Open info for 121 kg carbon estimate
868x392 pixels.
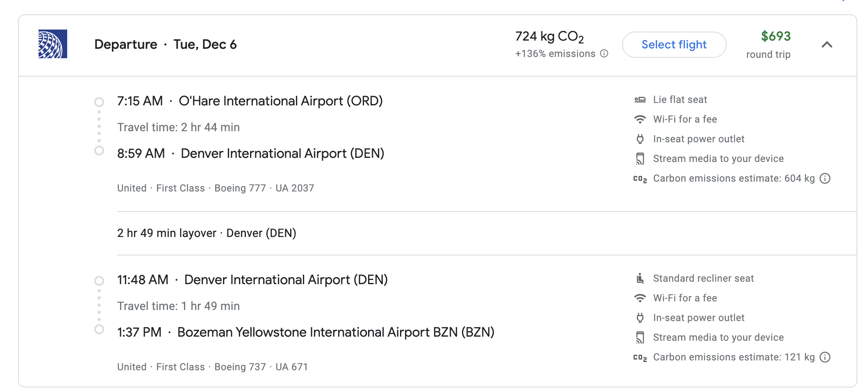825,357
